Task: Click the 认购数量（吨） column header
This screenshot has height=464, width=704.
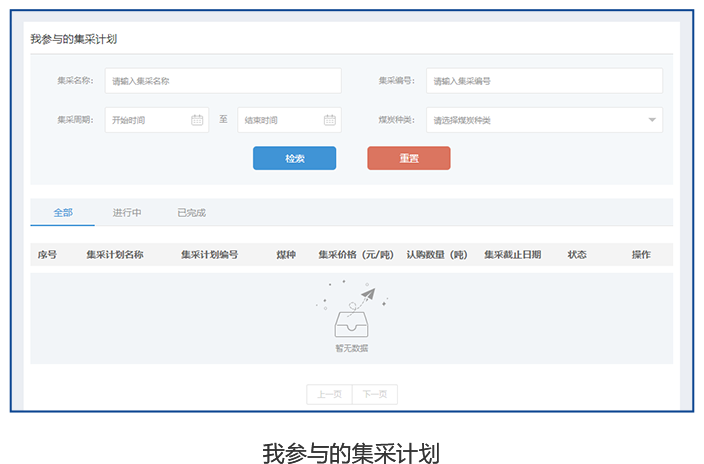Action: coord(436,255)
